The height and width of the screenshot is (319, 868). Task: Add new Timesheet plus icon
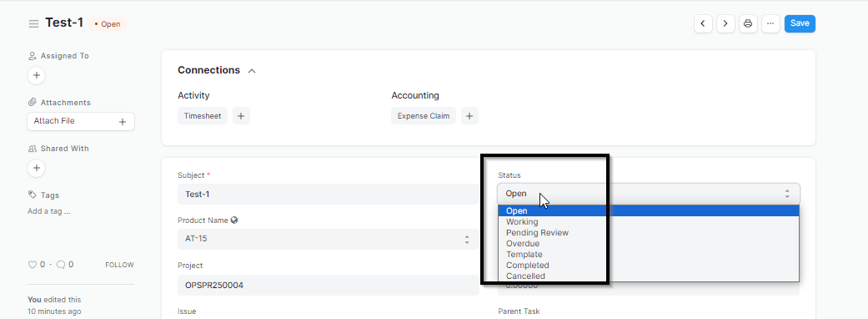tap(241, 116)
